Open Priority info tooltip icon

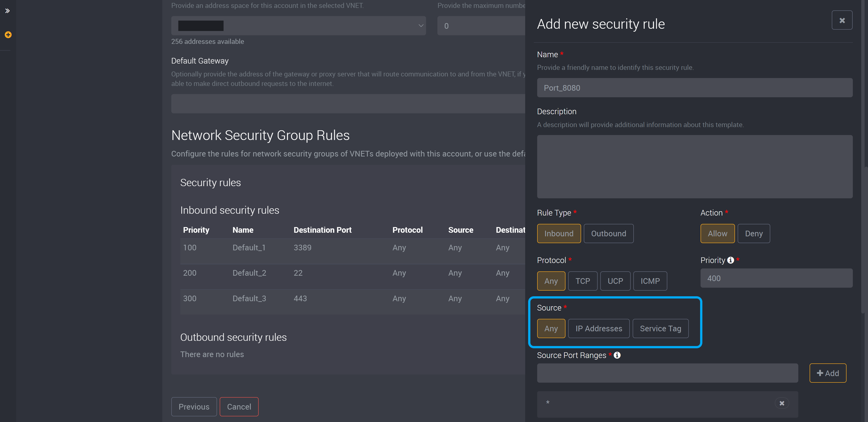coord(730,260)
